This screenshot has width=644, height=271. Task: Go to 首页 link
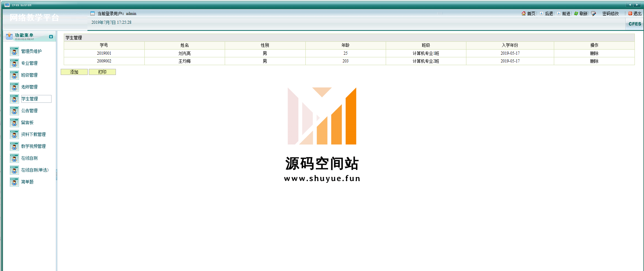[x=531, y=14]
